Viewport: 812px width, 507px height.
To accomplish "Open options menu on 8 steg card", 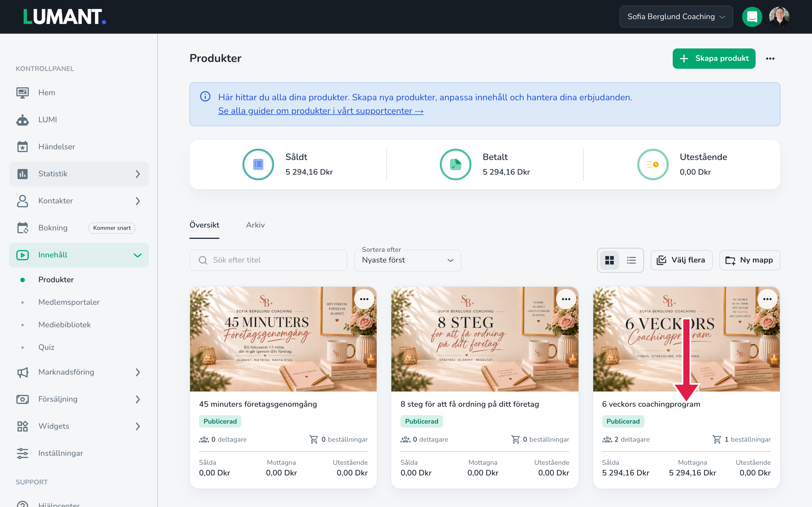I will coord(566,299).
